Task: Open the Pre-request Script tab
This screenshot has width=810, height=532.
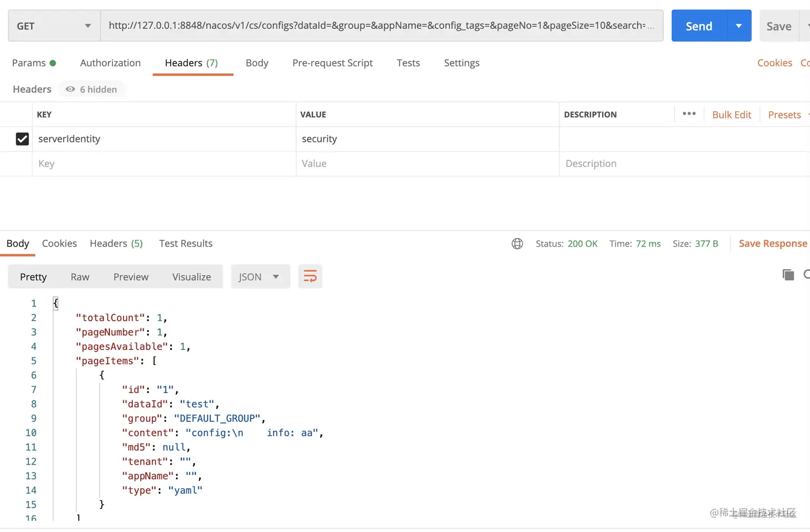Action: point(332,63)
